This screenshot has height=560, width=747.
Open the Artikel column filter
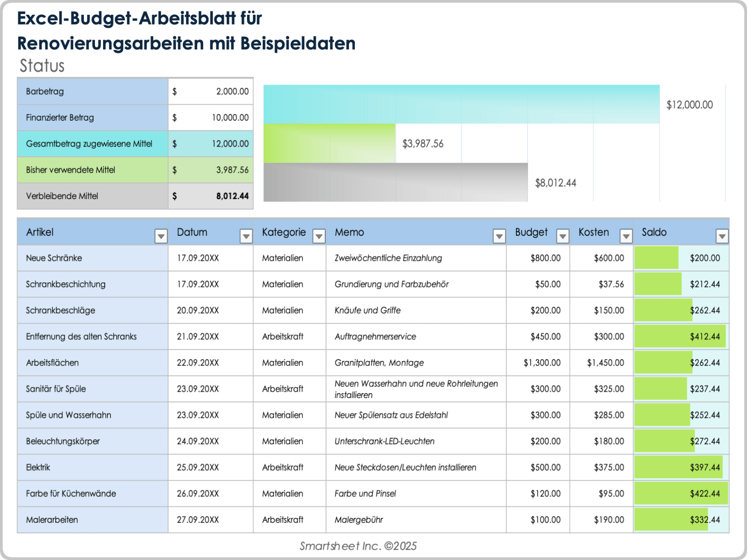point(161,236)
